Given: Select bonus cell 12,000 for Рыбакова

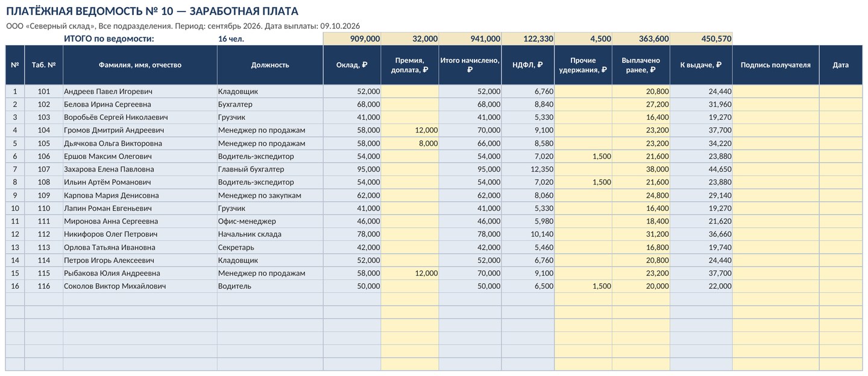Looking at the screenshot, I should click(x=410, y=273).
